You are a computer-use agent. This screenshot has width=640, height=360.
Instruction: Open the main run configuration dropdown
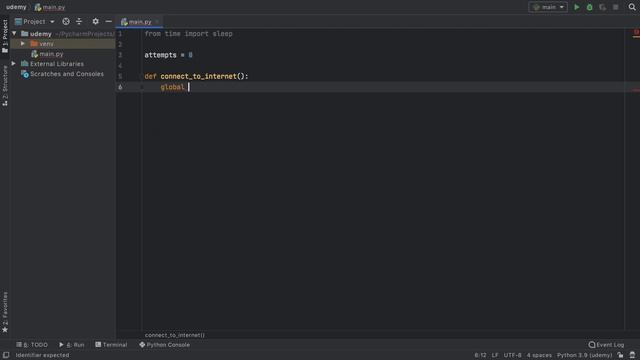(548, 7)
